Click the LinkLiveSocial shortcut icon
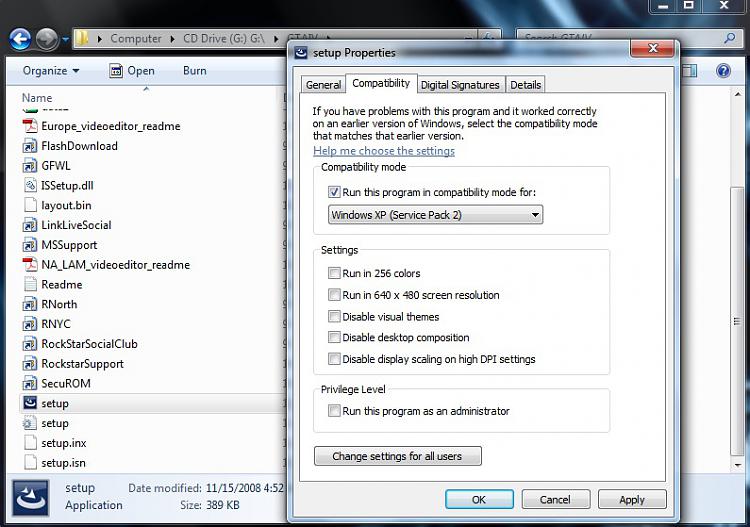The width and height of the screenshot is (750, 527). click(x=30, y=225)
